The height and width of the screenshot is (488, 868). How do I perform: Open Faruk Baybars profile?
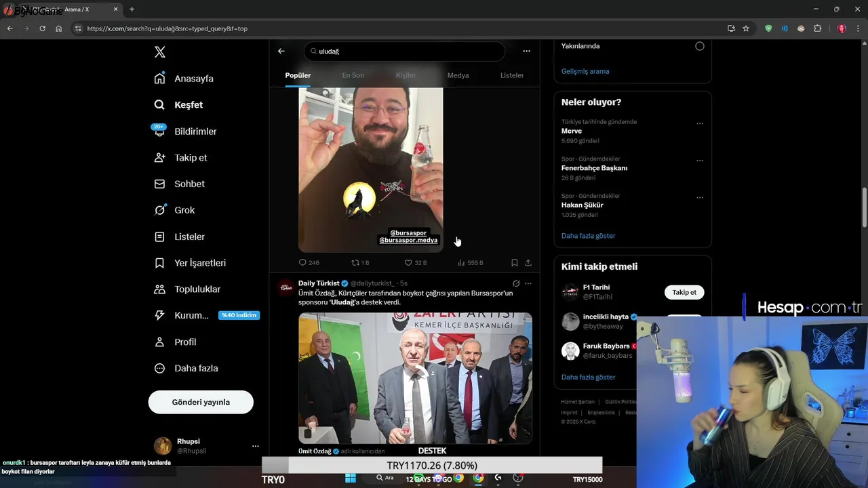click(606, 346)
